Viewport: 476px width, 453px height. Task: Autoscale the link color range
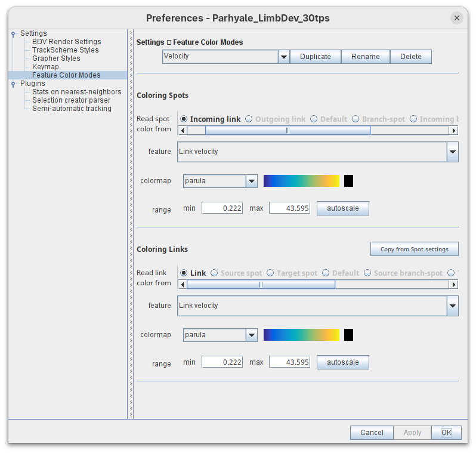342,362
